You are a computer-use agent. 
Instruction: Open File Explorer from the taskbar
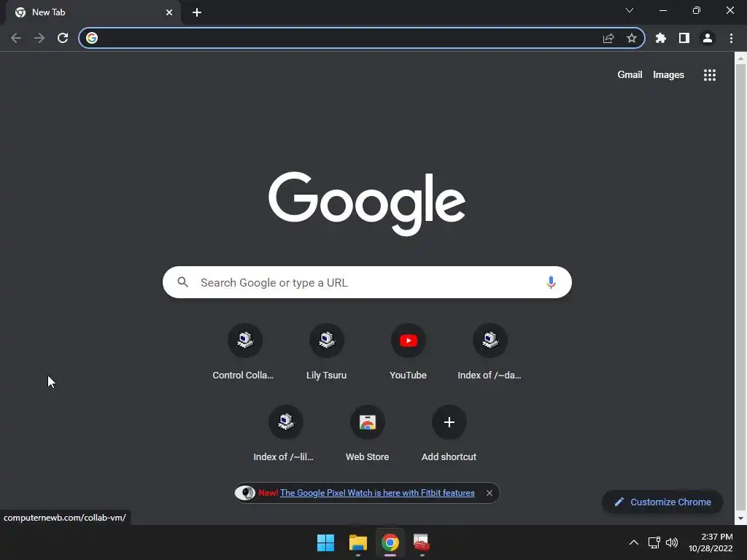357,542
